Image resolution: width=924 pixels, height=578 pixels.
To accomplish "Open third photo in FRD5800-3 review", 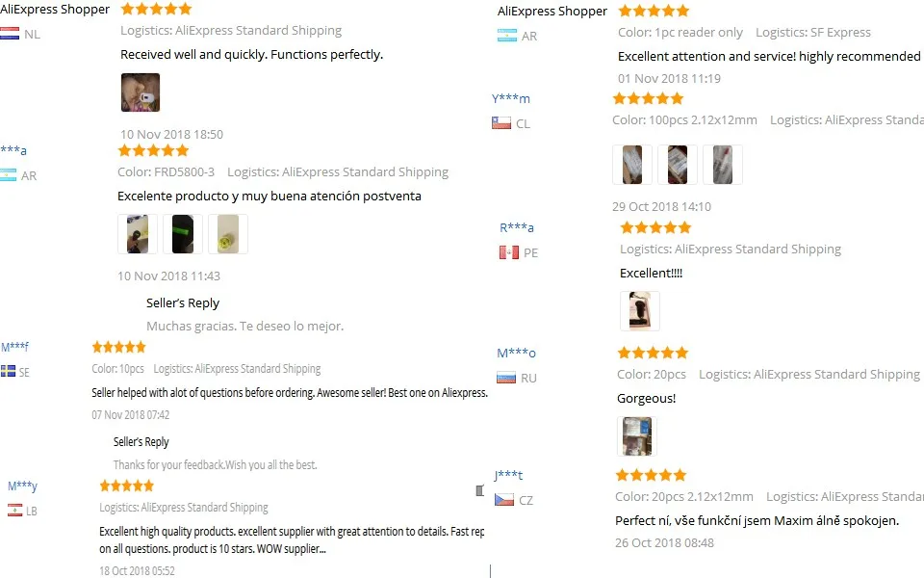I will [228, 234].
